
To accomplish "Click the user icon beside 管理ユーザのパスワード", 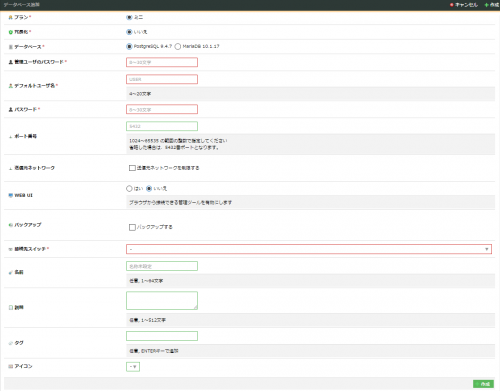I will coord(10,62).
